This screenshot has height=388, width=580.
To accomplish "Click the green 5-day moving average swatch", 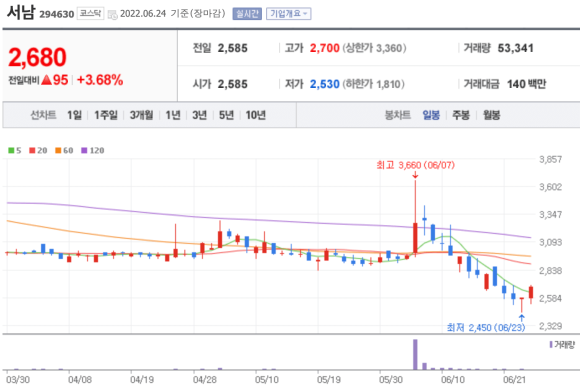I will pyautogui.click(x=11, y=150).
